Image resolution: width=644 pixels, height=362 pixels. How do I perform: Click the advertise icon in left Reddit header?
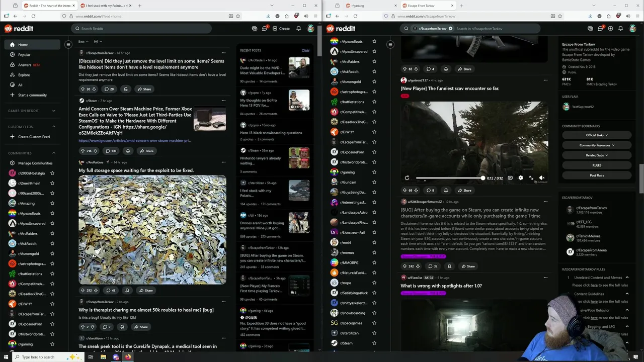tap(255, 29)
